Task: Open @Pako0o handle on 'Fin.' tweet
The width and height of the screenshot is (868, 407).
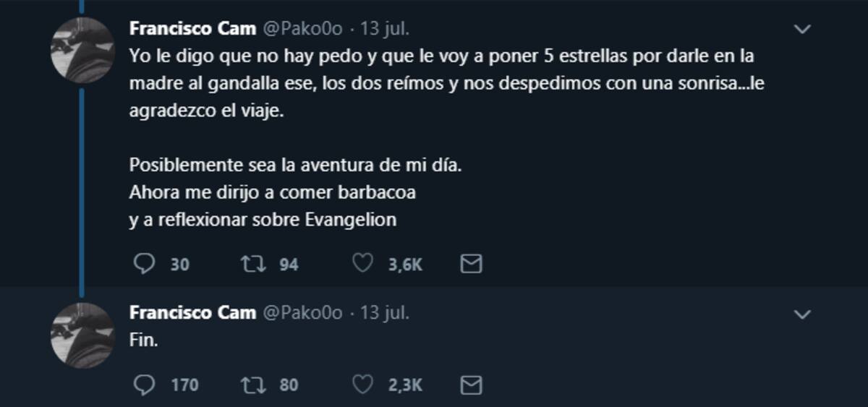Action: coord(302,313)
